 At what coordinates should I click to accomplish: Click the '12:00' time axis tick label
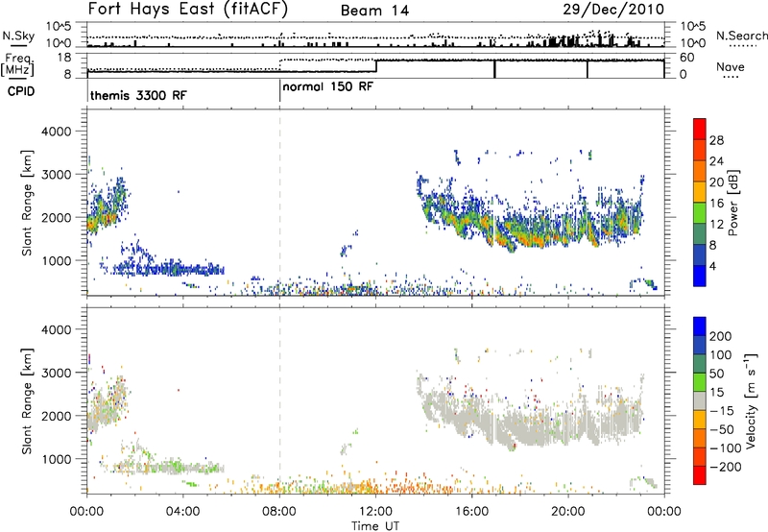375,512
